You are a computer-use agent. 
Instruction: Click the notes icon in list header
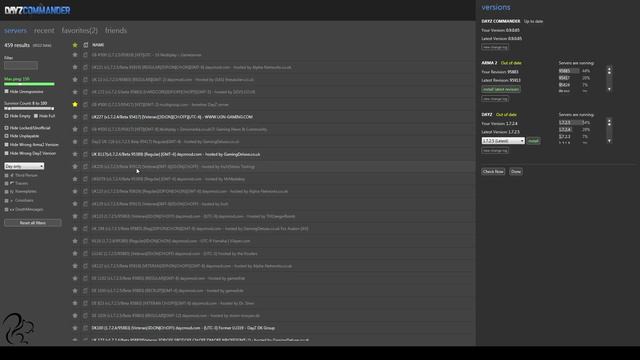coord(86,45)
